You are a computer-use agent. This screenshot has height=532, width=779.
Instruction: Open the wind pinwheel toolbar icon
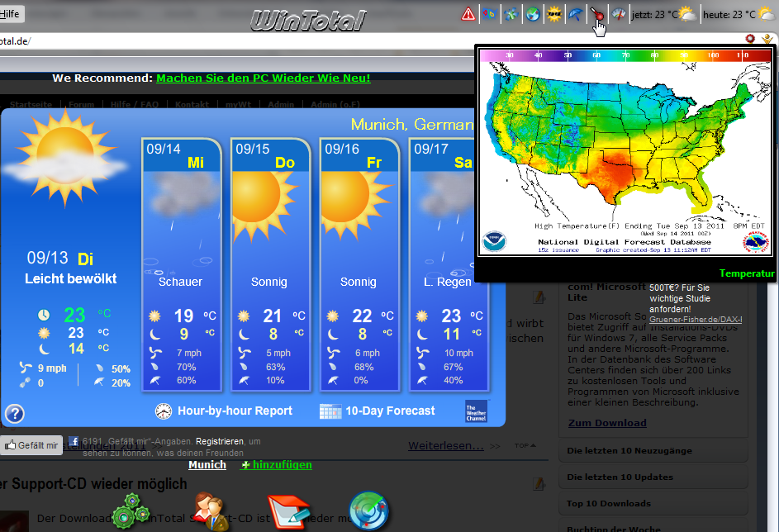click(511, 14)
